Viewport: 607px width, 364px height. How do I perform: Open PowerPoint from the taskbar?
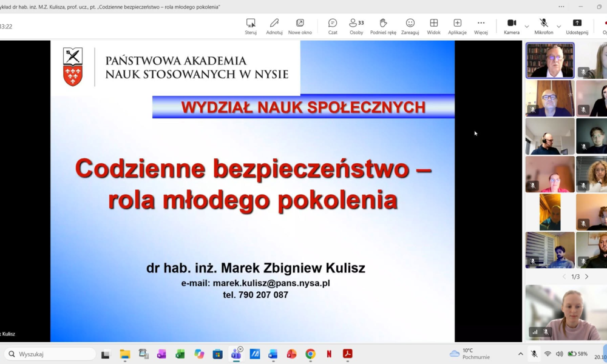pos(291,354)
